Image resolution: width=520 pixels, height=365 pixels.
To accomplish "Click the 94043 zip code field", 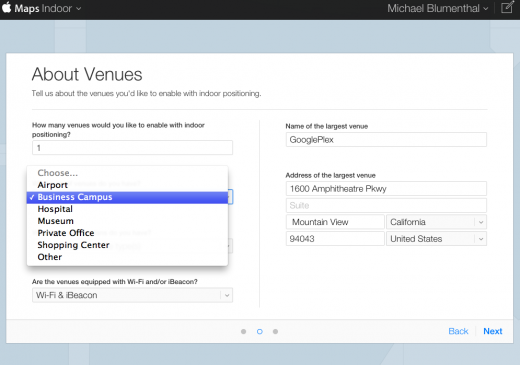I will pyautogui.click(x=335, y=239).
